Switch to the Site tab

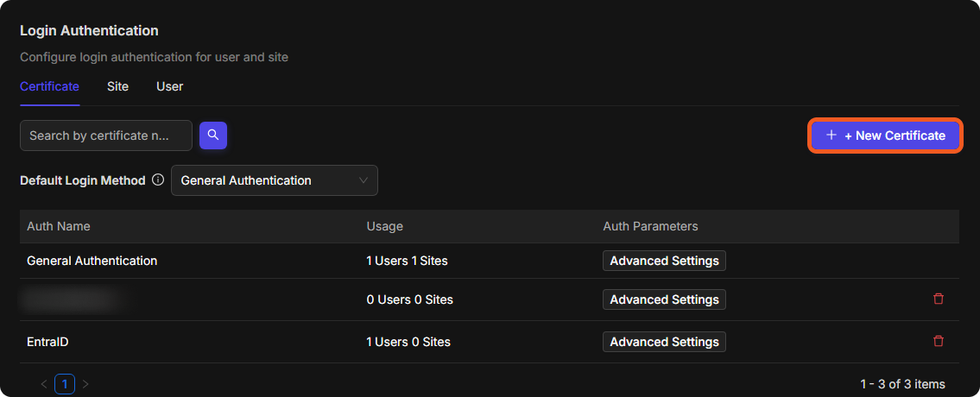117,86
